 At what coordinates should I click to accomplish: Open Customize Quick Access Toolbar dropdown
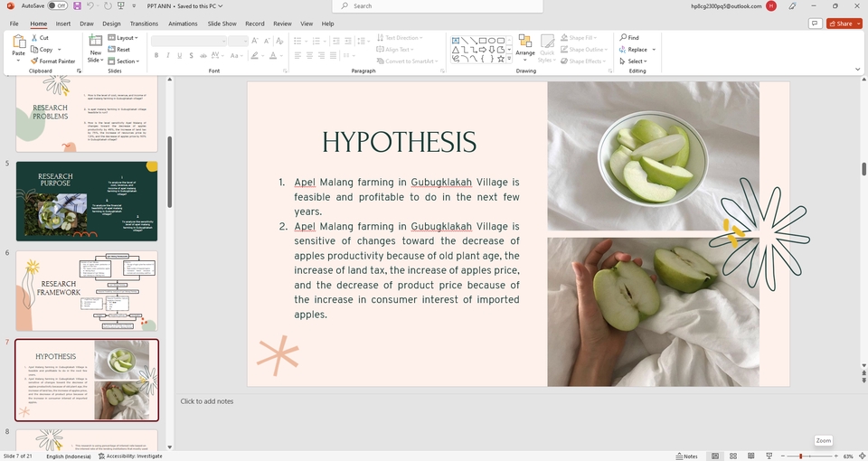(x=134, y=6)
